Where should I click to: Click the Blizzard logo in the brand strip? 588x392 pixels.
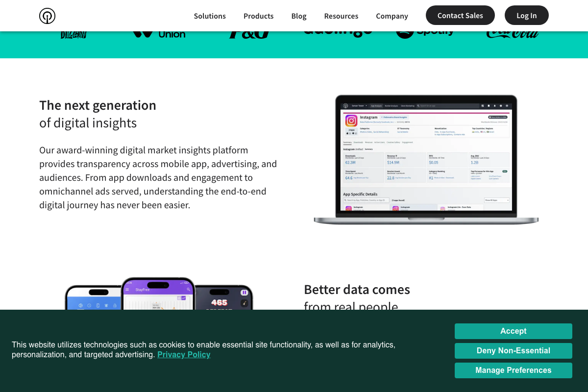pyautogui.click(x=73, y=35)
